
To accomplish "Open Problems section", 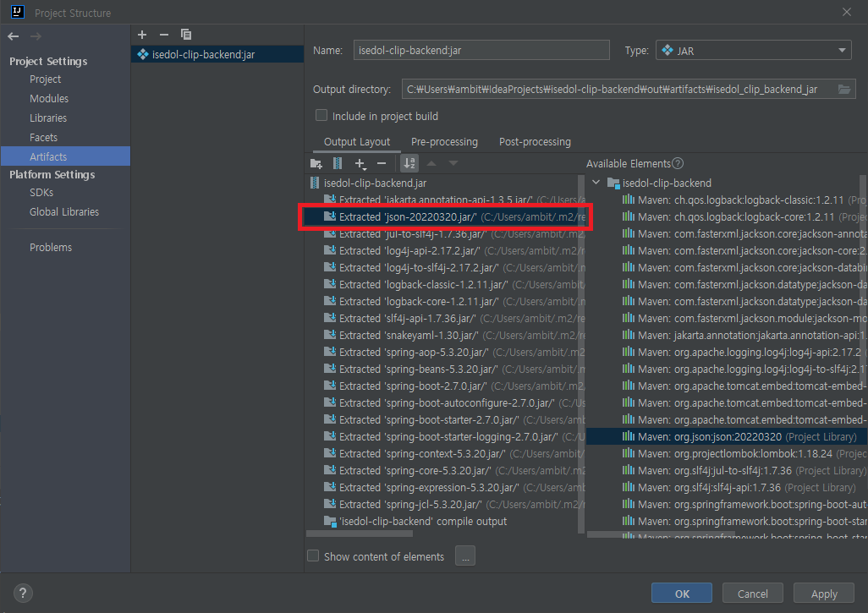I will point(51,247).
